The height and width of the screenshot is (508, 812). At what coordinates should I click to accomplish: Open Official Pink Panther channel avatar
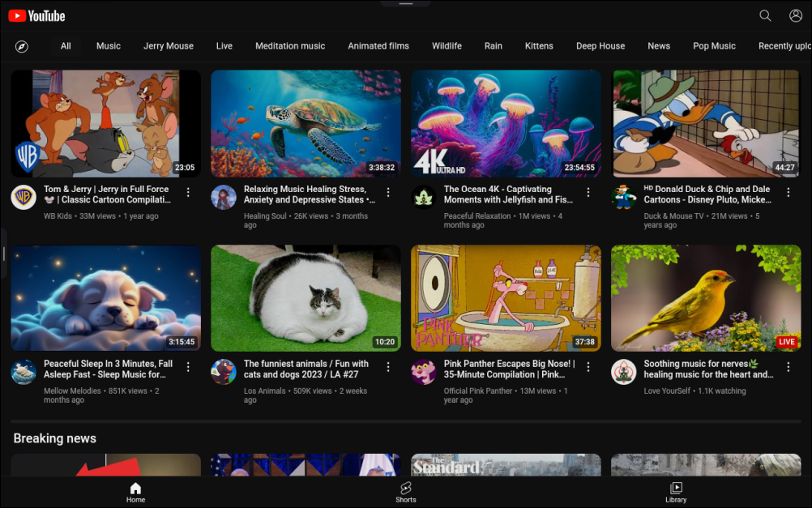click(x=424, y=372)
